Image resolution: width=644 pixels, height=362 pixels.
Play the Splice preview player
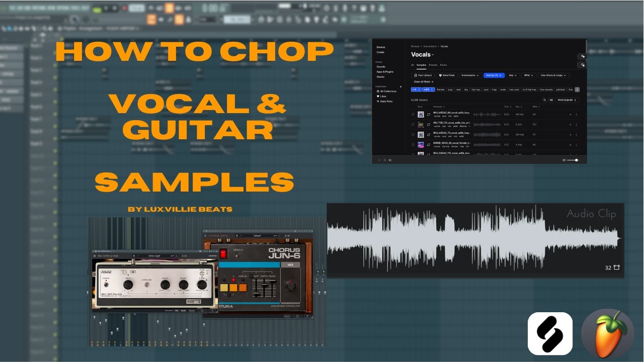point(385,160)
